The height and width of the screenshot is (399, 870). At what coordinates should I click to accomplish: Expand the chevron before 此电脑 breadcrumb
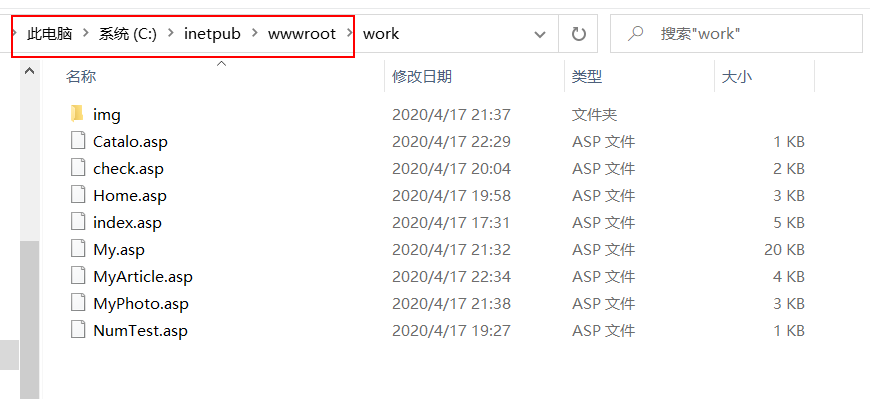[x=14, y=33]
